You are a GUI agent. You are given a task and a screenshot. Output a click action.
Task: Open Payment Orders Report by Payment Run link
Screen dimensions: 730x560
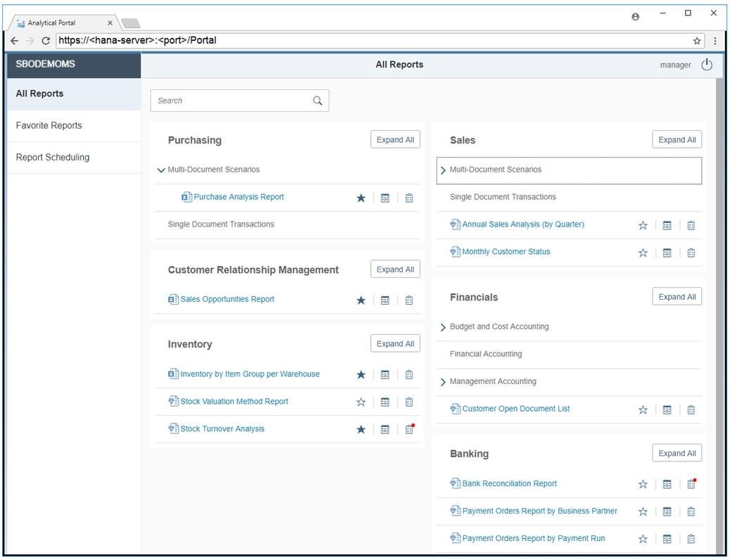(534, 539)
